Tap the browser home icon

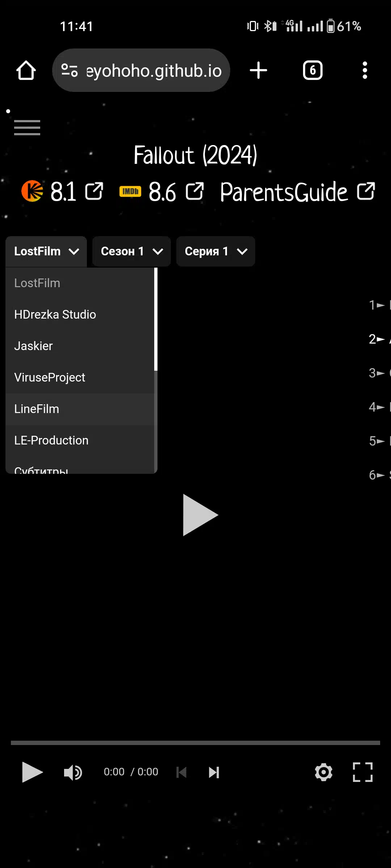(26, 70)
